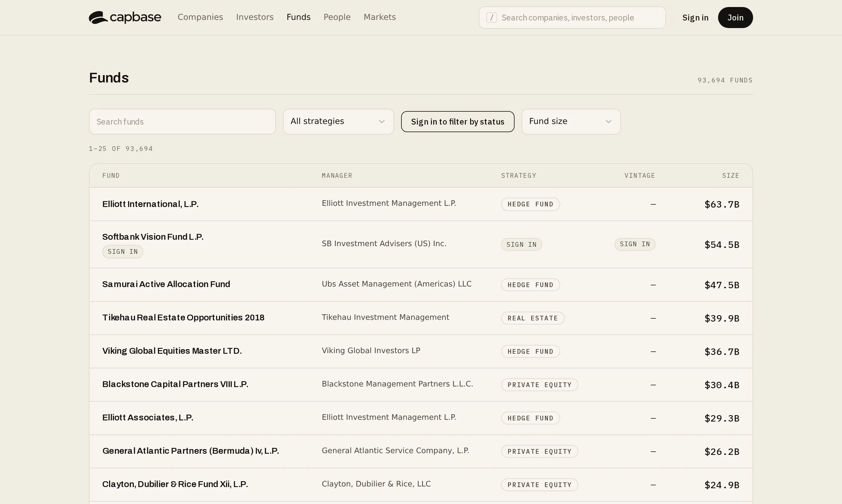Viewport: 842px width, 504px height.
Task: Click manager SB Investment Advisers (US) Inc.
Action: tap(384, 244)
